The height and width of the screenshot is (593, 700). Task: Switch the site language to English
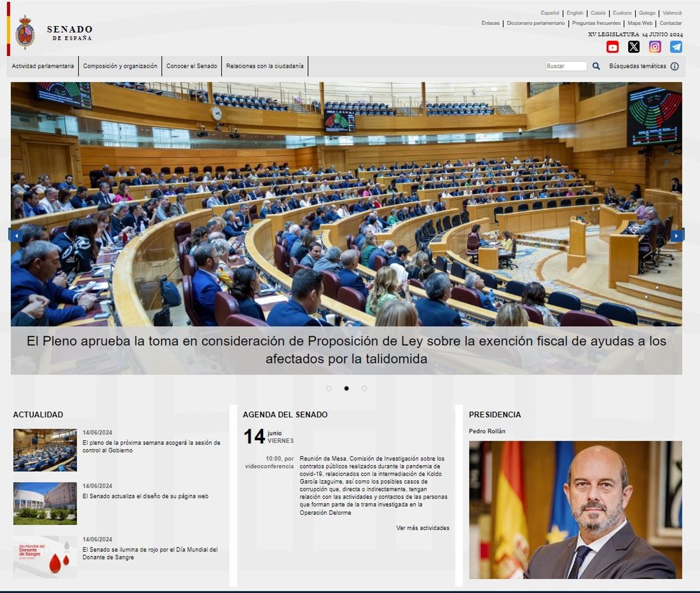click(x=575, y=13)
